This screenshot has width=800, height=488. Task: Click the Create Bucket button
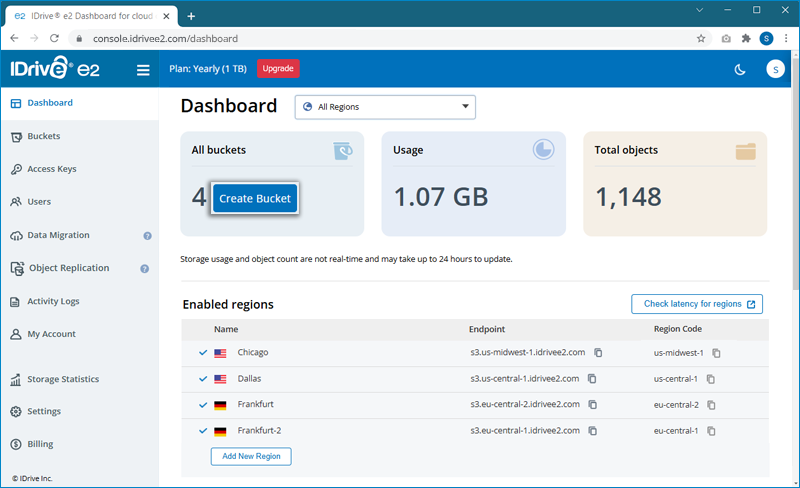click(254, 198)
